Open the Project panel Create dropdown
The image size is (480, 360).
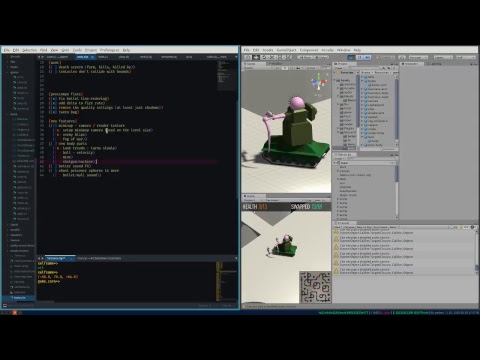[340, 68]
